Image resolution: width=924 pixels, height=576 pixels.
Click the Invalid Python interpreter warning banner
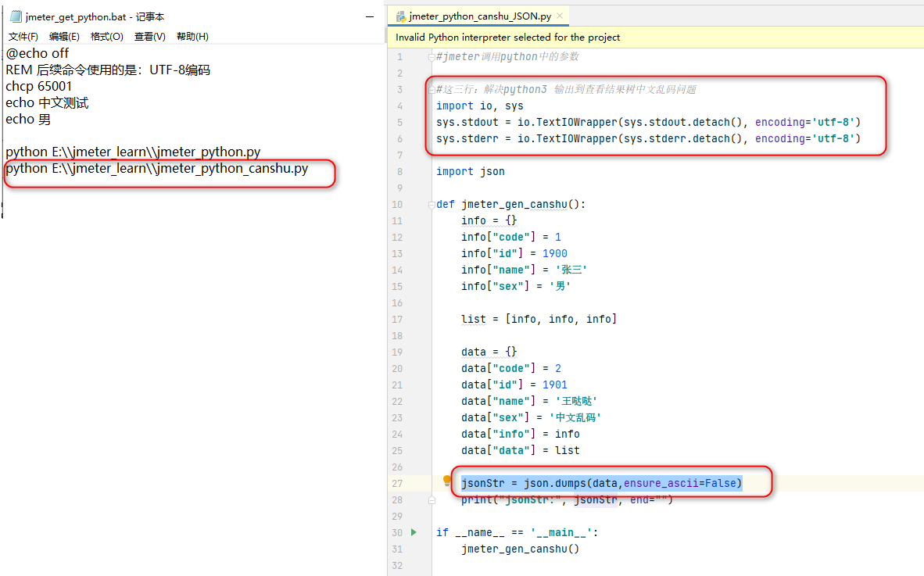click(547, 36)
